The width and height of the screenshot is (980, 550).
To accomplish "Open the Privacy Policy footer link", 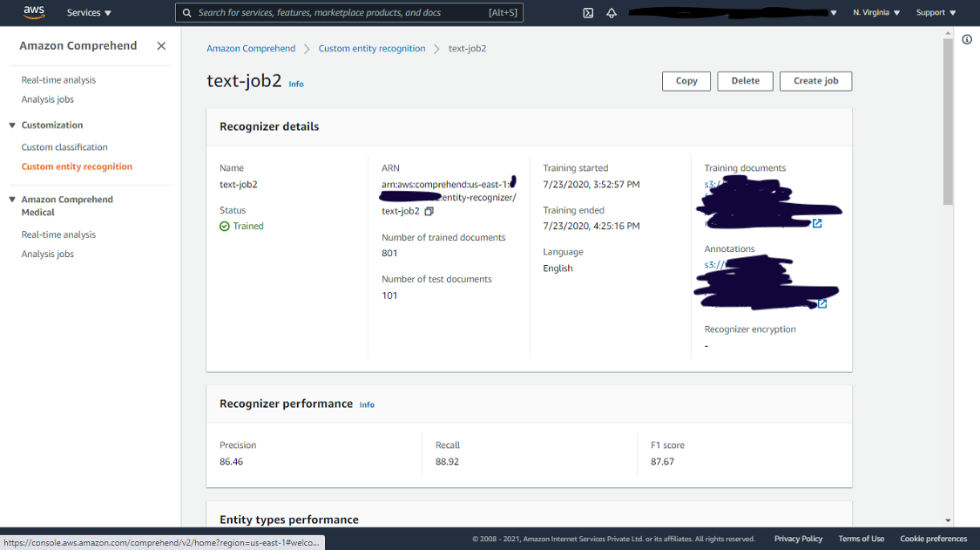I will 798,539.
